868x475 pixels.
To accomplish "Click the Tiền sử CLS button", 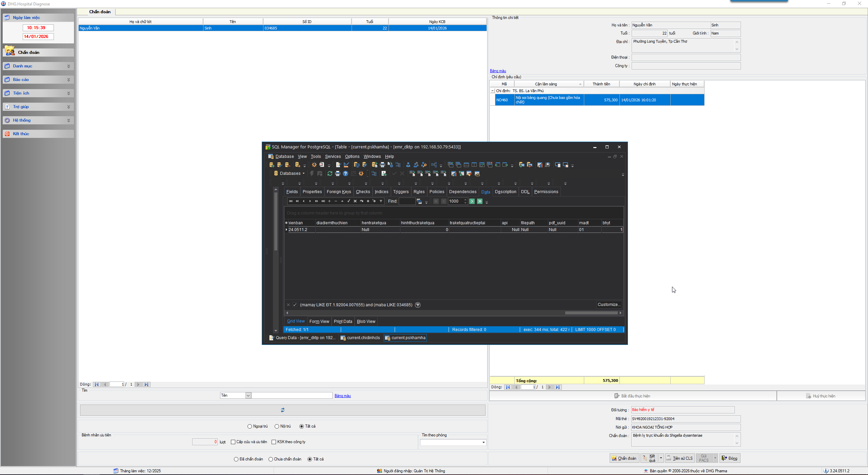I will pyautogui.click(x=679, y=458).
